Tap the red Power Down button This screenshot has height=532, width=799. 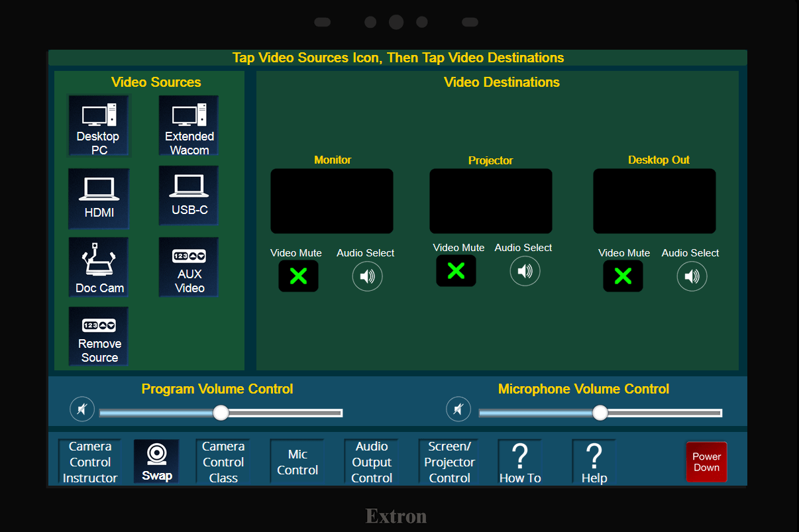[x=706, y=462]
